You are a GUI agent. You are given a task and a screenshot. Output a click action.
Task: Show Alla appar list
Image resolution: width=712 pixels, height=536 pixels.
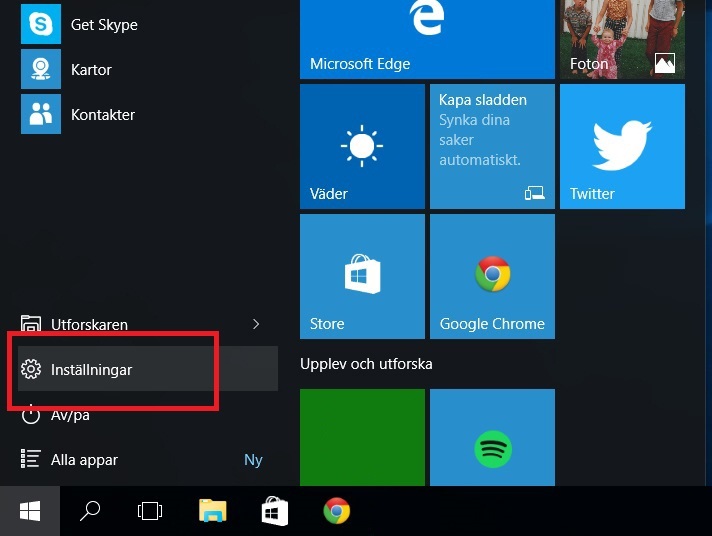148,459
